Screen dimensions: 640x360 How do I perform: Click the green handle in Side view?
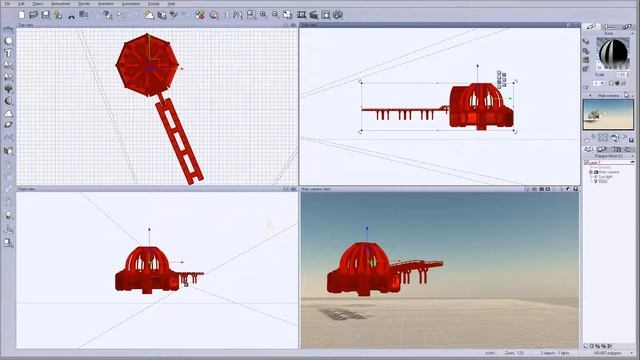point(510,98)
